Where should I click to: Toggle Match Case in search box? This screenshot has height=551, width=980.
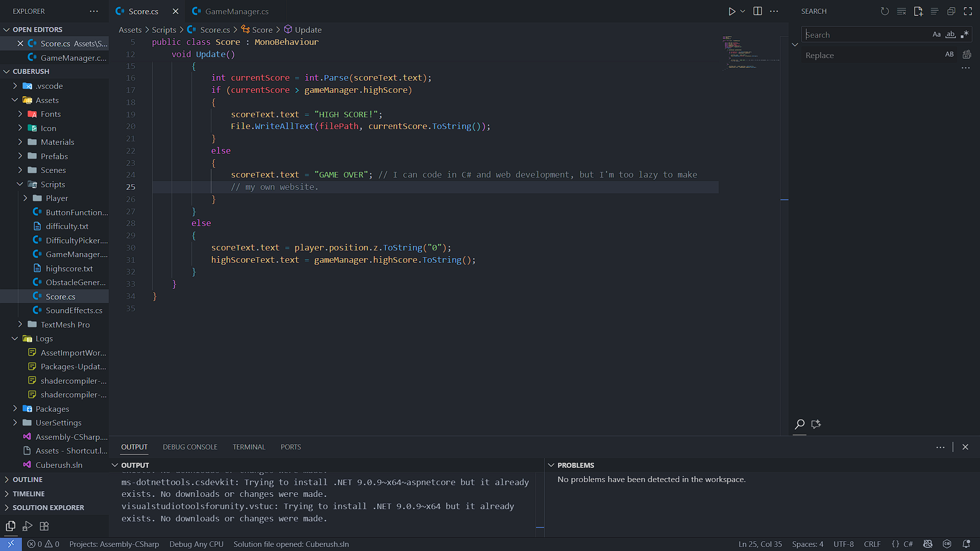click(x=936, y=35)
